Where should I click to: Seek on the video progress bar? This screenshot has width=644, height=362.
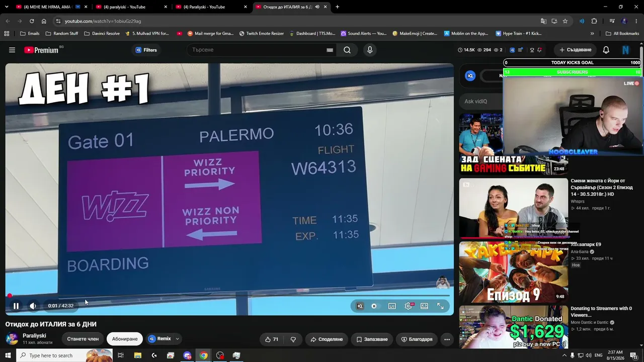[x=229, y=296]
